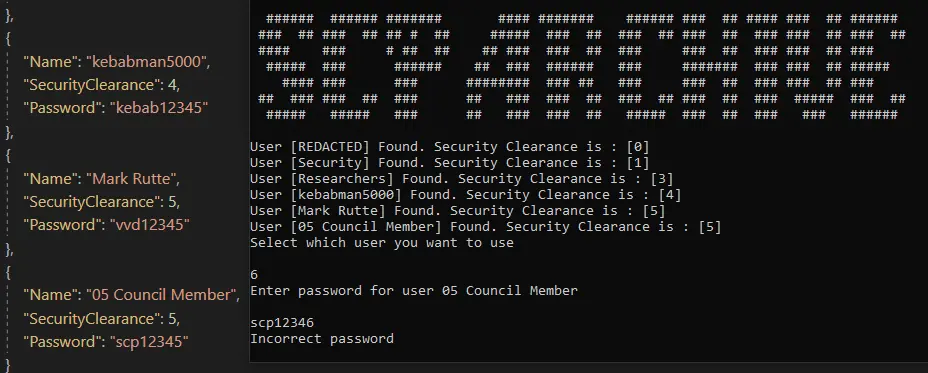
Task: Click the console line "User [REDACTED] Found"
Action: coord(450,147)
